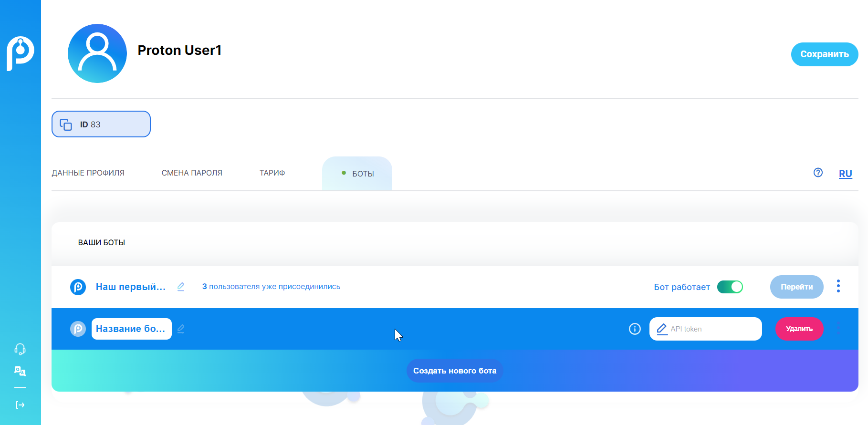Click the user avatar picture

click(97, 53)
